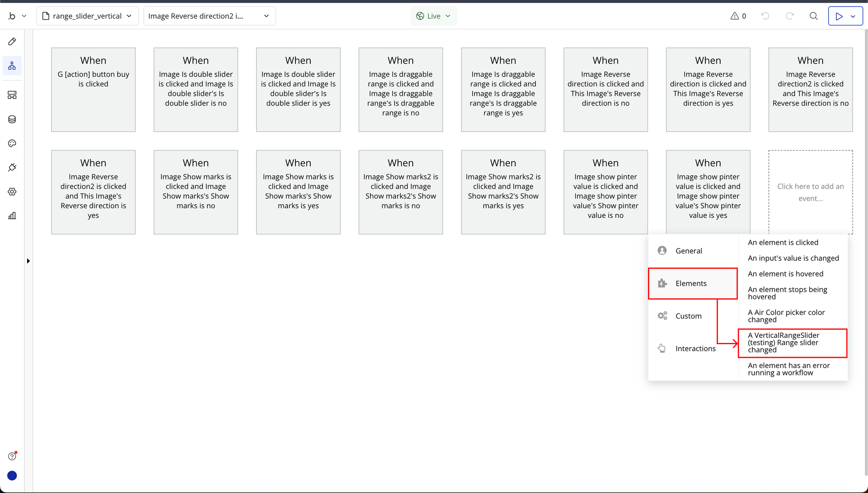The width and height of the screenshot is (868, 493).
Task: Select the Workflow tab icon in sidebar
Action: (x=12, y=66)
